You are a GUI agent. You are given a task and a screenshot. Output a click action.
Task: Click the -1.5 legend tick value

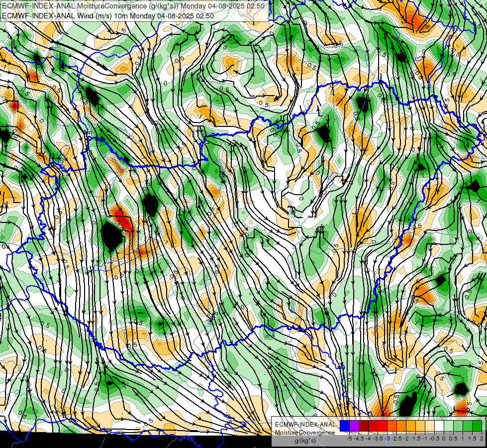tap(415, 439)
